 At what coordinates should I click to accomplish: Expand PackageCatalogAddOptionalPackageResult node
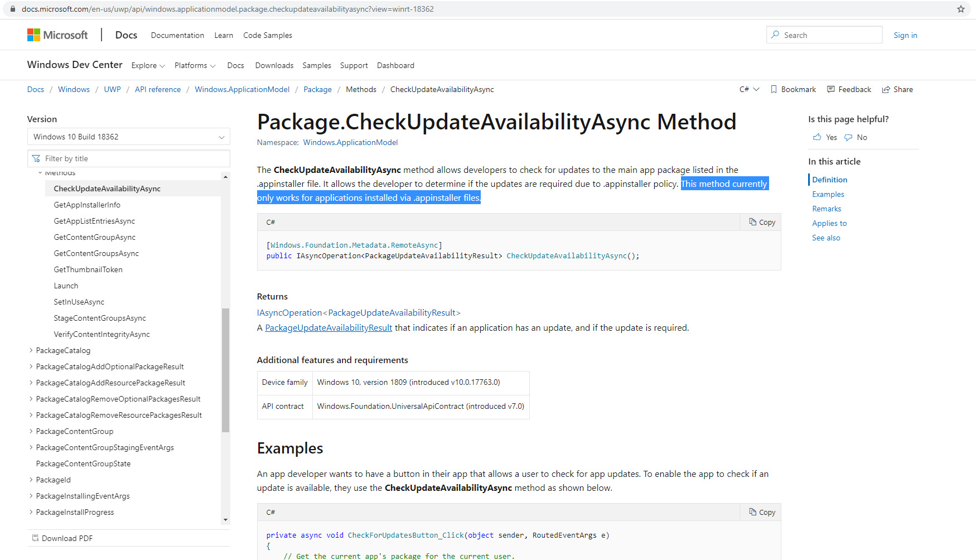coord(31,366)
